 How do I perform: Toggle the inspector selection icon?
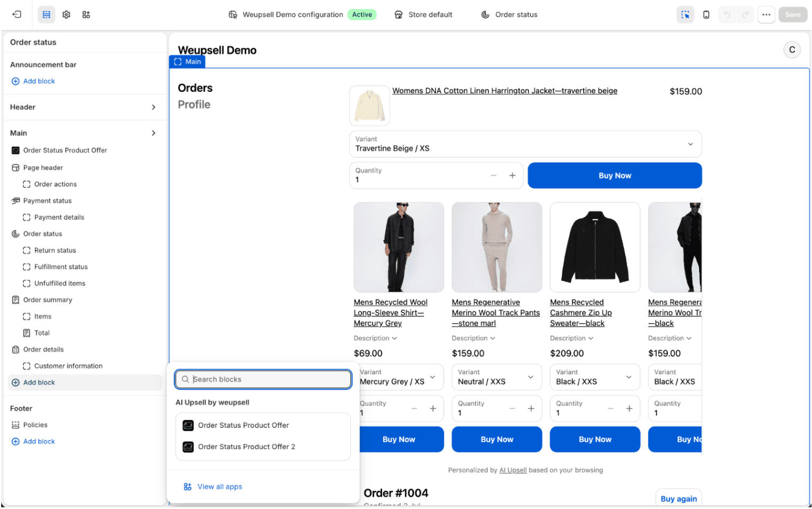[x=685, y=15]
